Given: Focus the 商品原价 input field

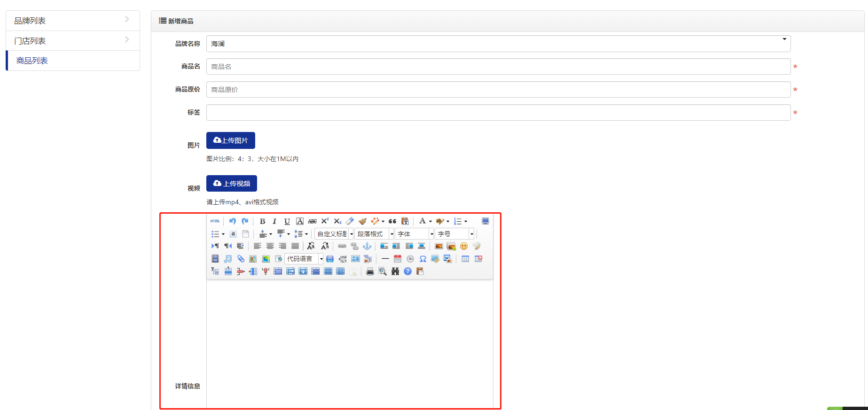Looking at the screenshot, I should (x=498, y=90).
